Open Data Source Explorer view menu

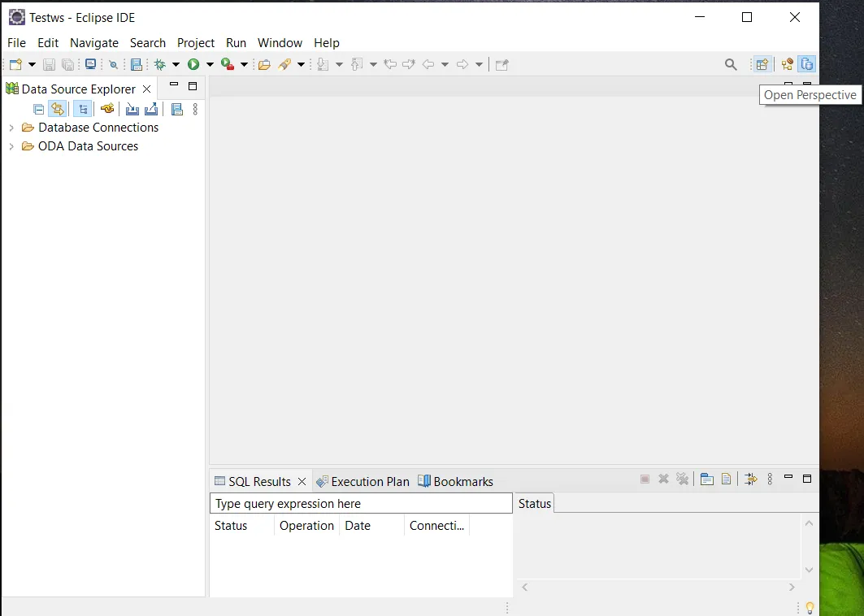tap(195, 109)
